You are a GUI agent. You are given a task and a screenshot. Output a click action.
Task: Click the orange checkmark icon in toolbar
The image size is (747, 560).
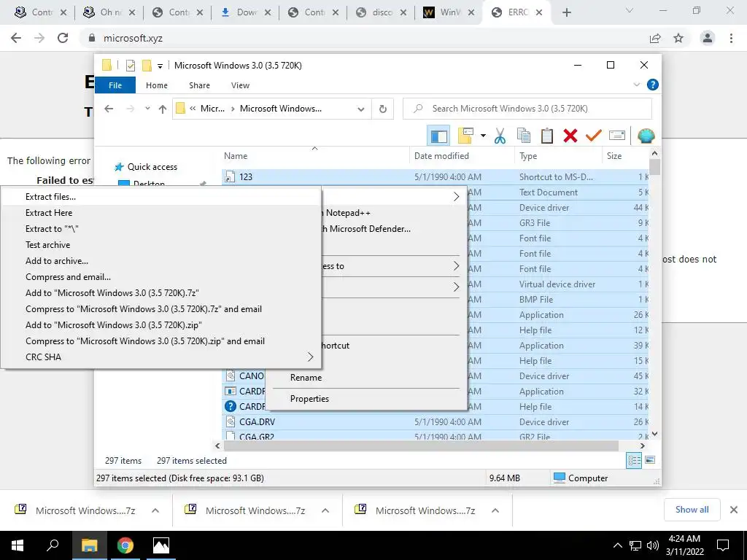point(594,136)
